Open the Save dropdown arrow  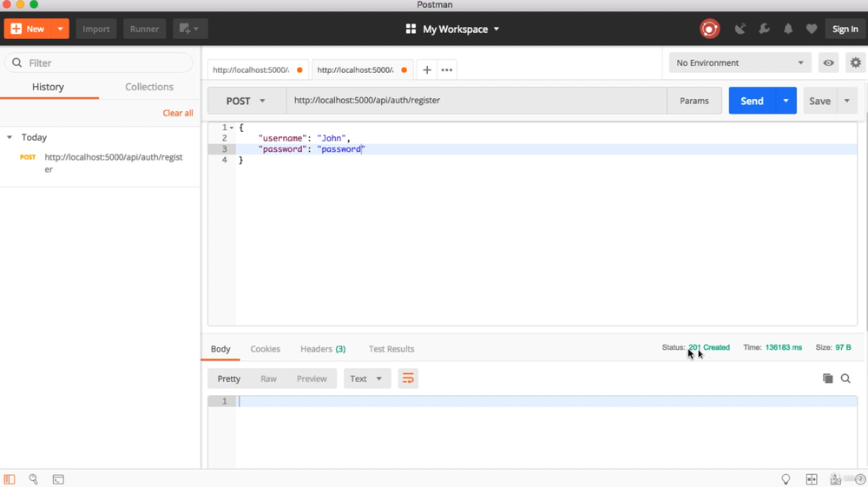(847, 101)
